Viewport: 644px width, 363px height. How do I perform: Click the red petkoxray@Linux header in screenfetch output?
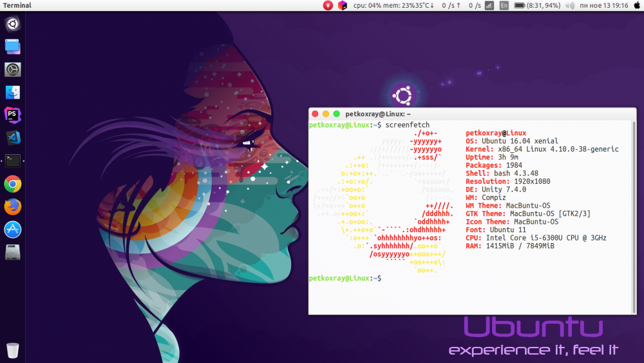[496, 133]
